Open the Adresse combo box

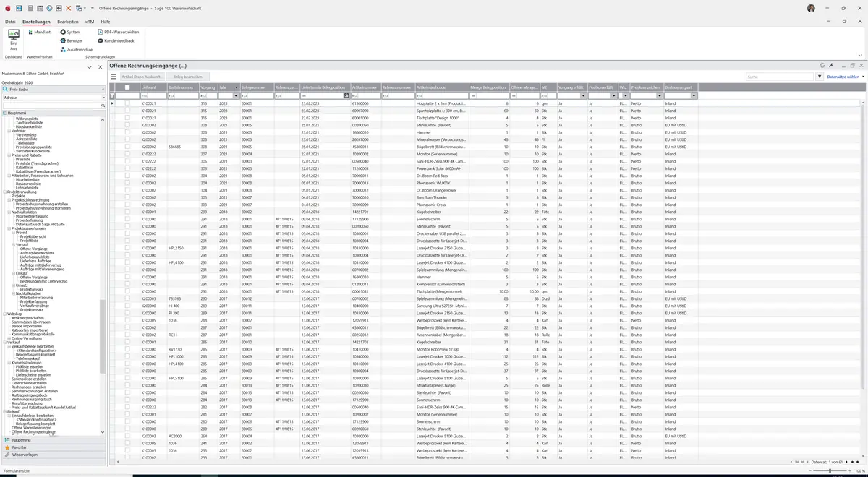click(x=54, y=97)
